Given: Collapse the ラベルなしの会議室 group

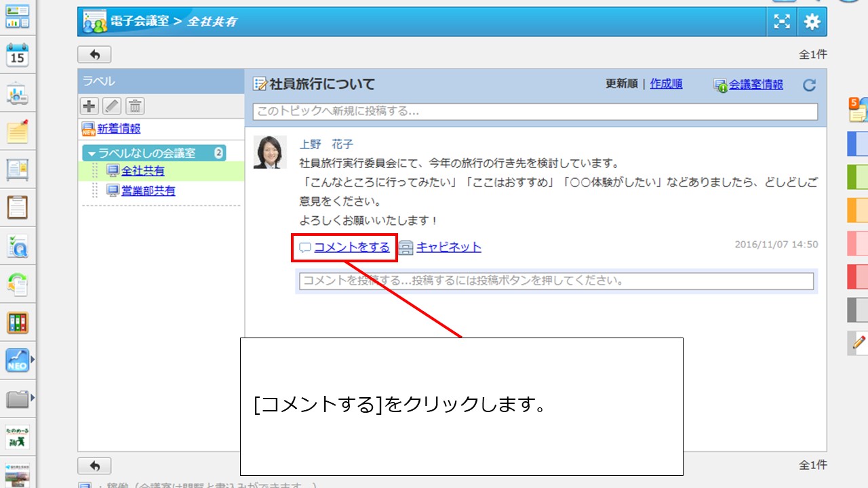Looking at the screenshot, I should pos(92,153).
